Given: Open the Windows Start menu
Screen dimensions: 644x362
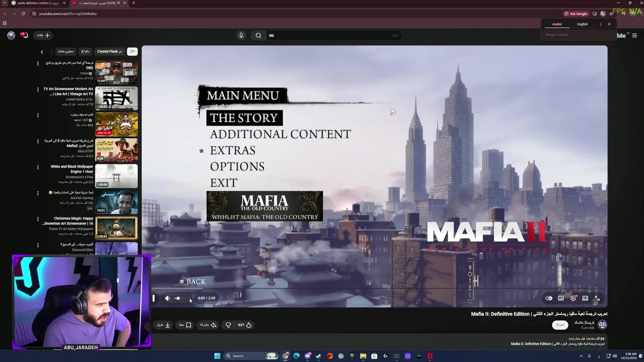Looking at the screenshot, I should click(x=217, y=356).
